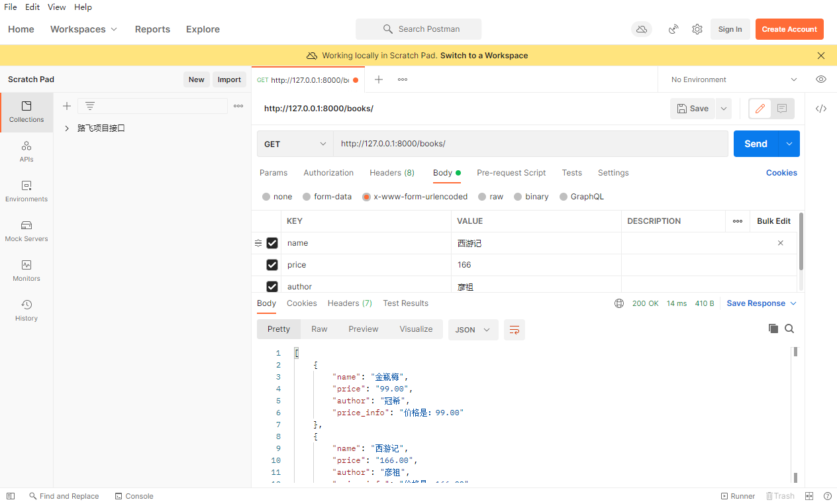Open the Help menu
The height and width of the screenshot is (504, 837).
83,7
